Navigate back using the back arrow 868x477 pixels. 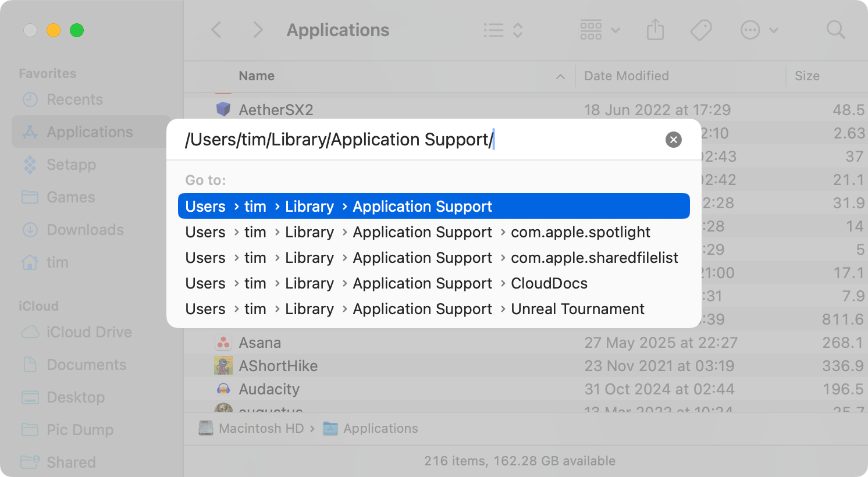(216, 30)
